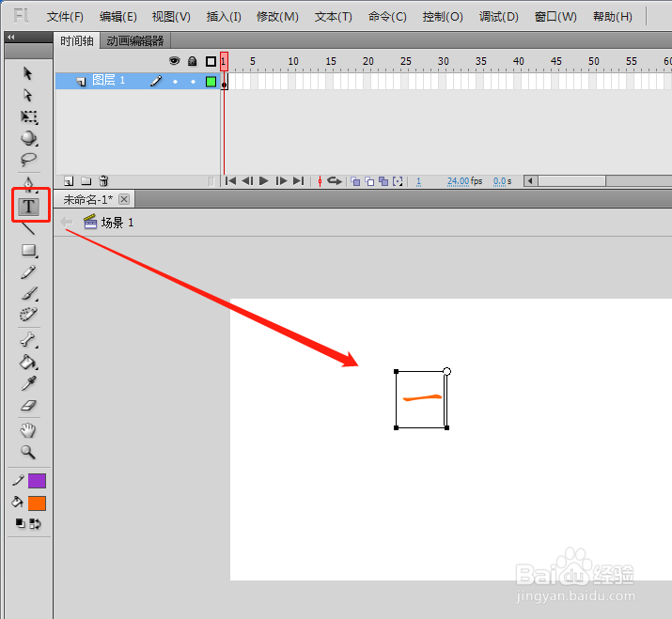Click the black and white colors icon
672x619 pixels.
pos(20,523)
